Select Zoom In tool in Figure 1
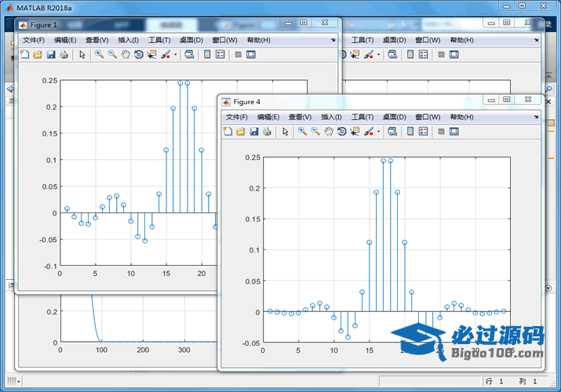561x392 pixels. click(x=99, y=54)
